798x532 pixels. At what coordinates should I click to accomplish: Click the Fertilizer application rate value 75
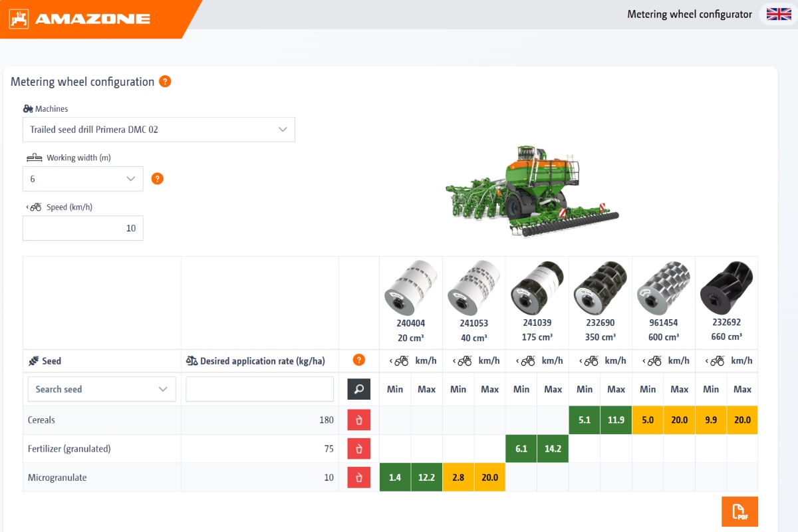pyautogui.click(x=329, y=449)
